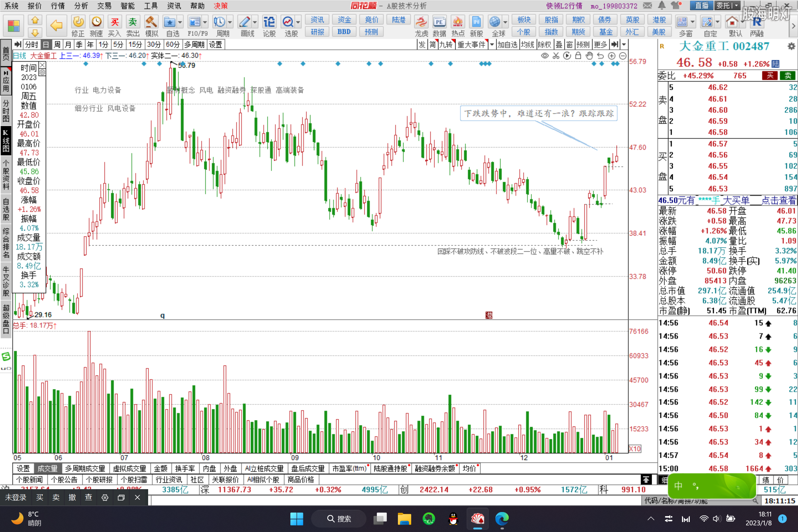
Task: Switch K-line period to 周 weekly
Action: 57,45
